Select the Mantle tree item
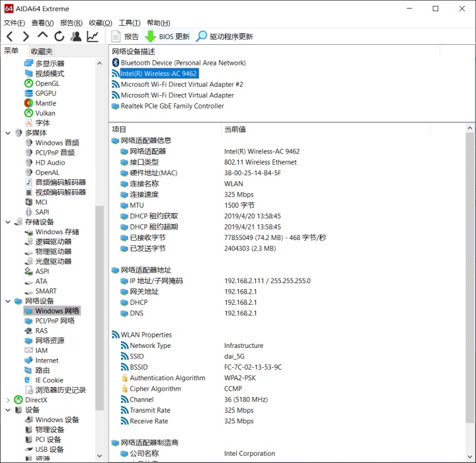The width and height of the screenshot is (476, 463). 40,103
